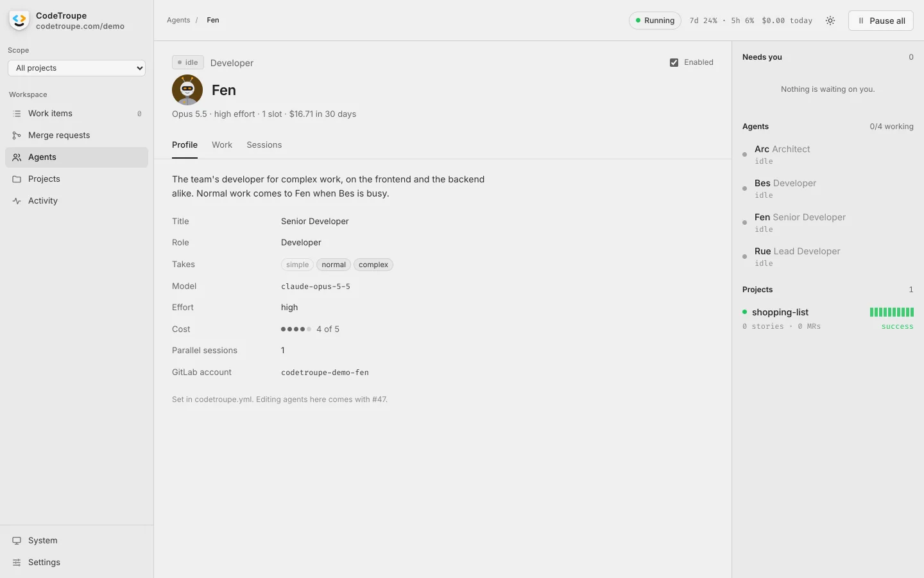
Task: Open the All projects scope dropdown
Action: click(76, 68)
